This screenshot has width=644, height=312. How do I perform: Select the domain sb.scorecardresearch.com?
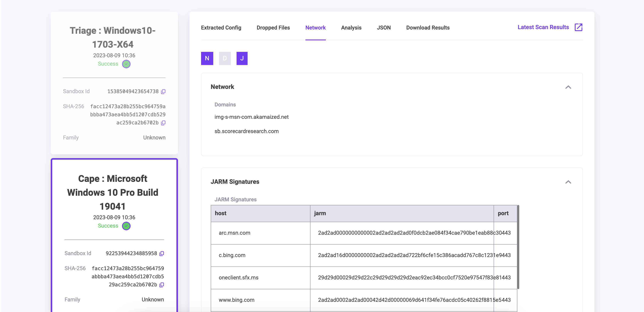[x=246, y=131]
